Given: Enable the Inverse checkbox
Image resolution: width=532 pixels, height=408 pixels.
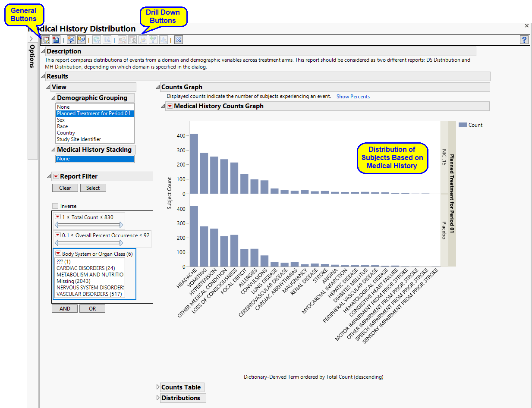Looking at the screenshot, I should 55,206.
